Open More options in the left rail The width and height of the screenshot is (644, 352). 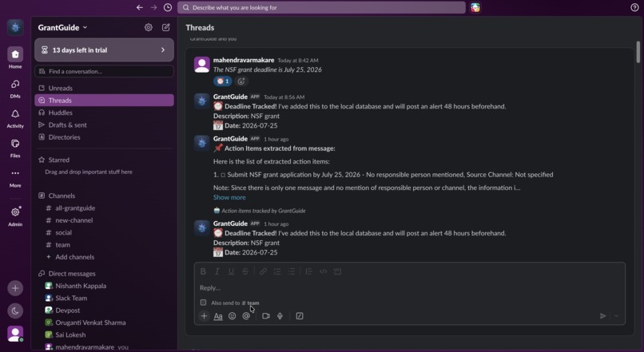pos(15,178)
